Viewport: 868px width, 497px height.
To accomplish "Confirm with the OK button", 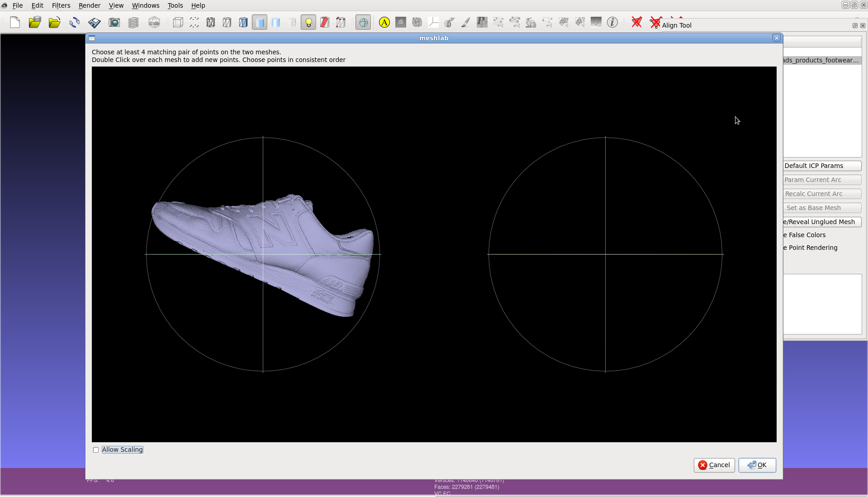I will (757, 465).
